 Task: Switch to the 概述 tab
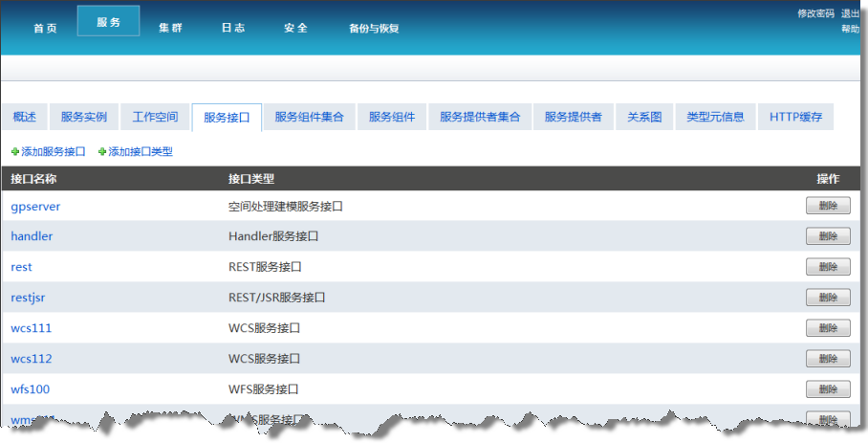tap(24, 117)
